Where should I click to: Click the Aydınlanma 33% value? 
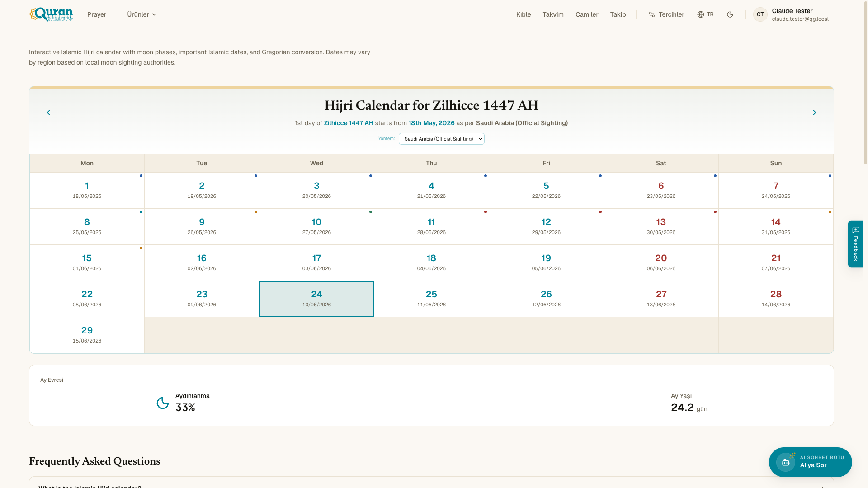pyautogui.click(x=185, y=408)
